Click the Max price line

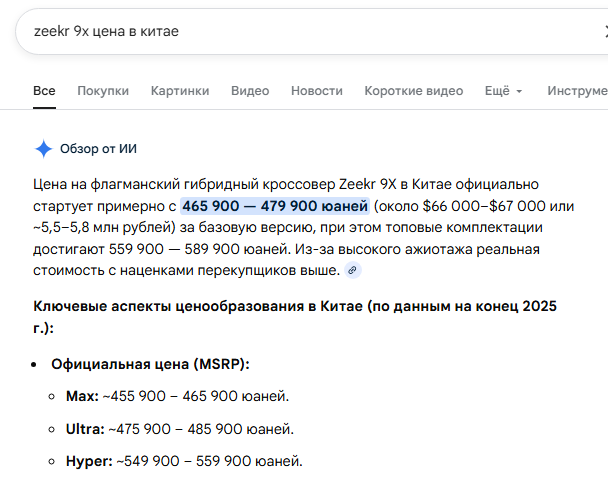pos(178,396)
